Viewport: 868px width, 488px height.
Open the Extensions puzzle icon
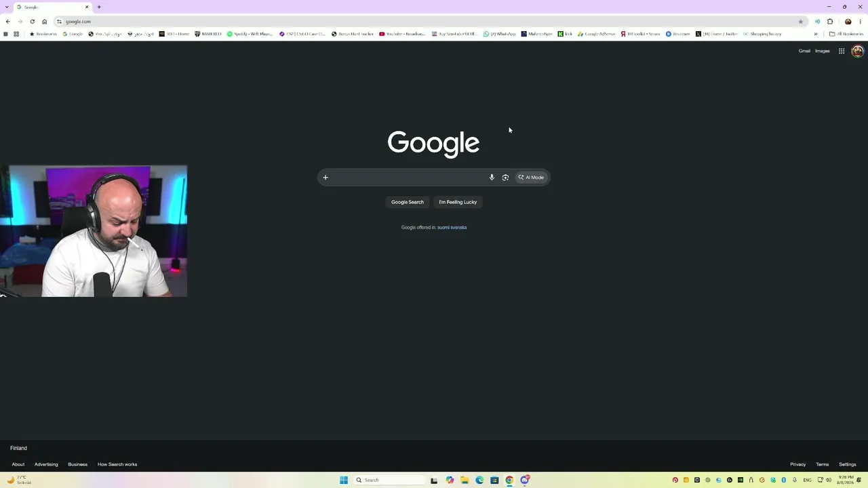[x=830, y=22]
